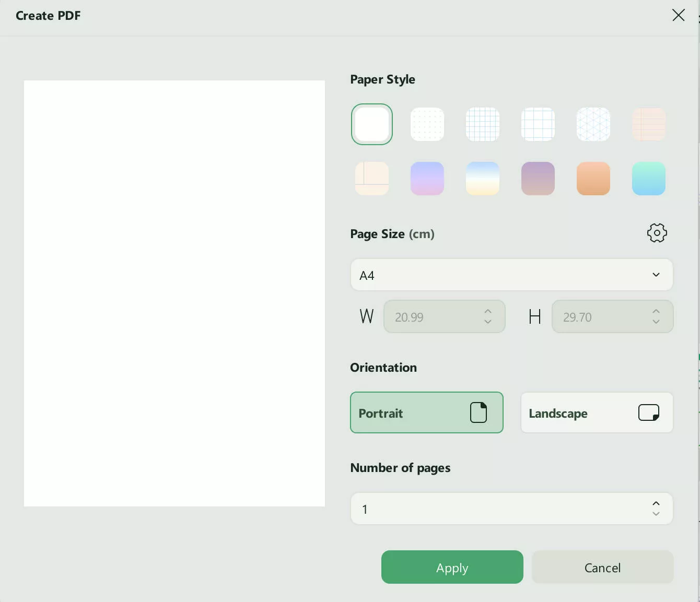
Task: Switch orientation to Landscape
Action: click(596, 412)
